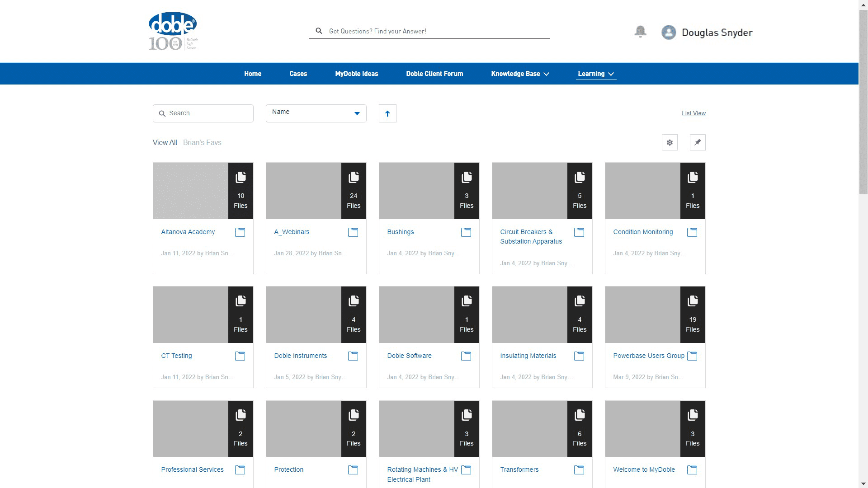Viewport: 868px width, 488px height.
Task: Click the Douglas Snyder user name
Action: coord(717,33)
